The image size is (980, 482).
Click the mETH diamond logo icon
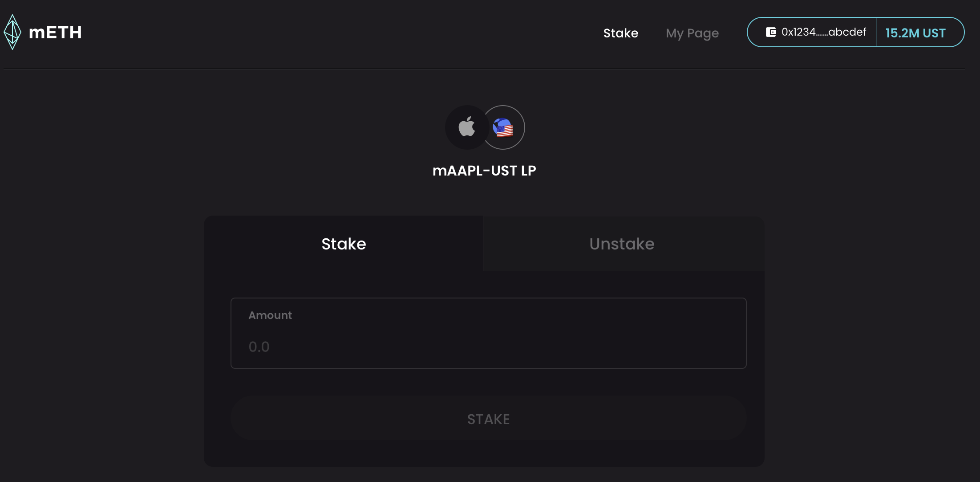click(12, 32)
